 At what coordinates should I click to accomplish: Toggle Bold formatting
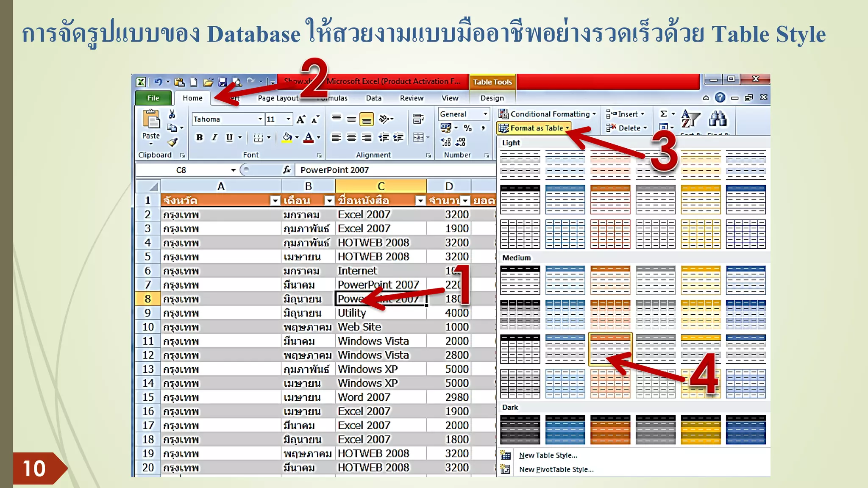pos(199,137)
